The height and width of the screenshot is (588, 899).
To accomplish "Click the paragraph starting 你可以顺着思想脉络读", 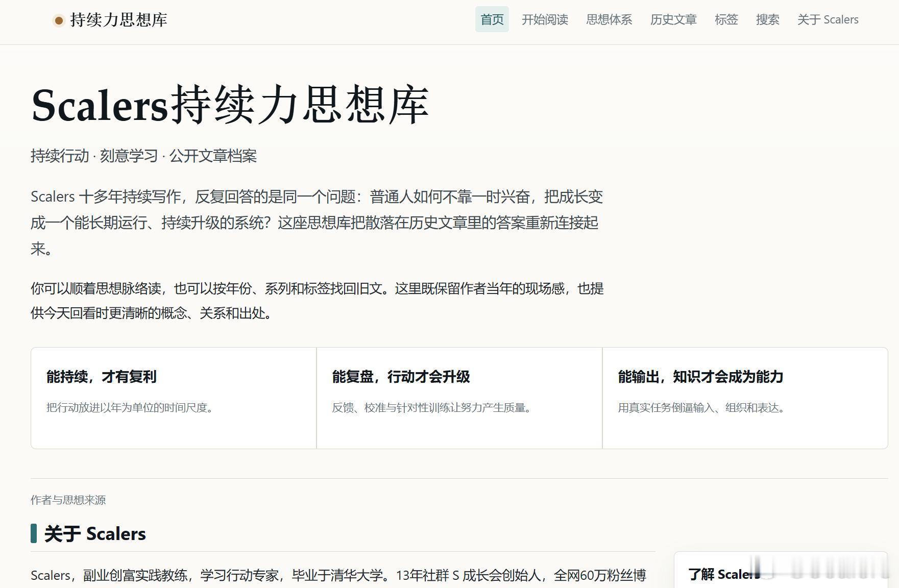I will [x=317, y=301].
